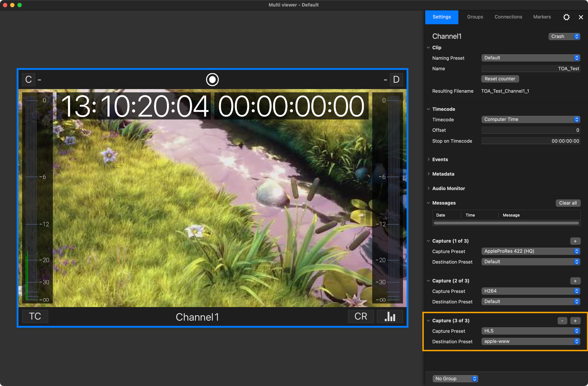Toggle the audio meter bars icon
588x386 pixels.
point(390,316)
